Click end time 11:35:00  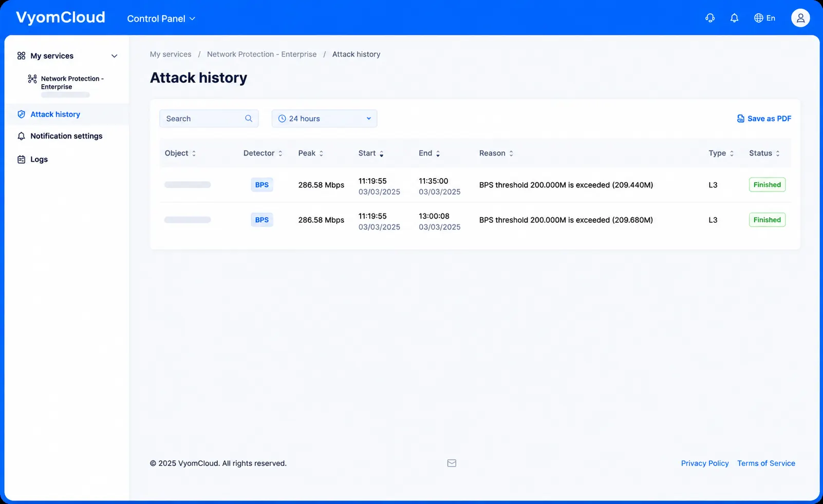click(x=434, y=181)
